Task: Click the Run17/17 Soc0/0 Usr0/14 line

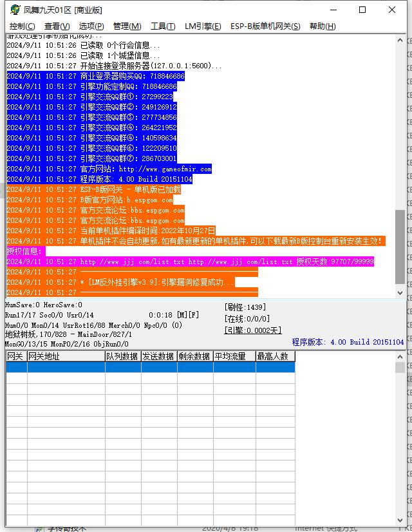Action: point(49,315)
